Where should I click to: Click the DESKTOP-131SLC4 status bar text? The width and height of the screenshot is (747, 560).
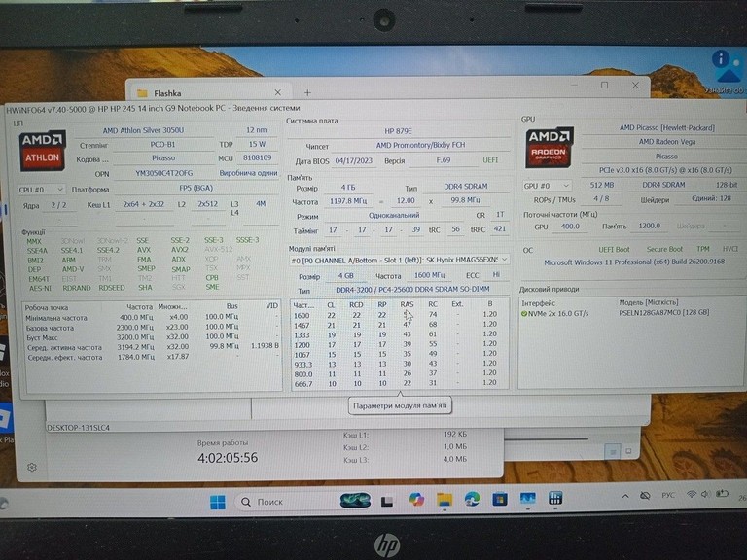[78, 428]
